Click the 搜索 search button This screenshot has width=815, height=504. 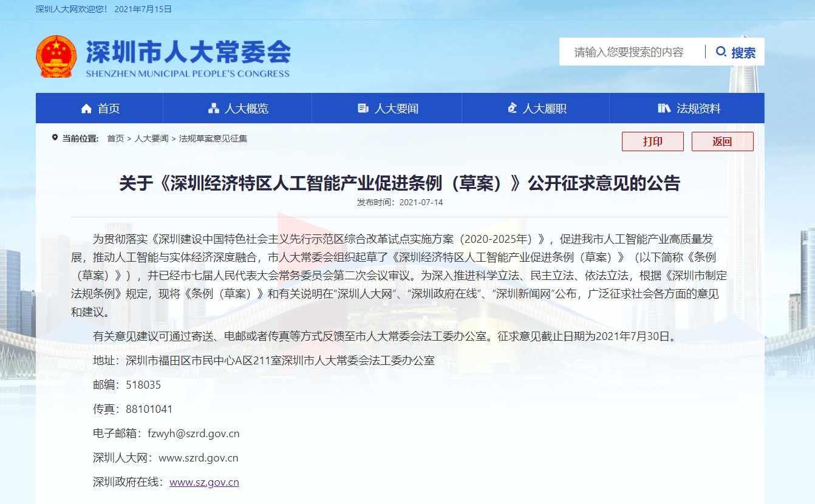click(735, 52)
